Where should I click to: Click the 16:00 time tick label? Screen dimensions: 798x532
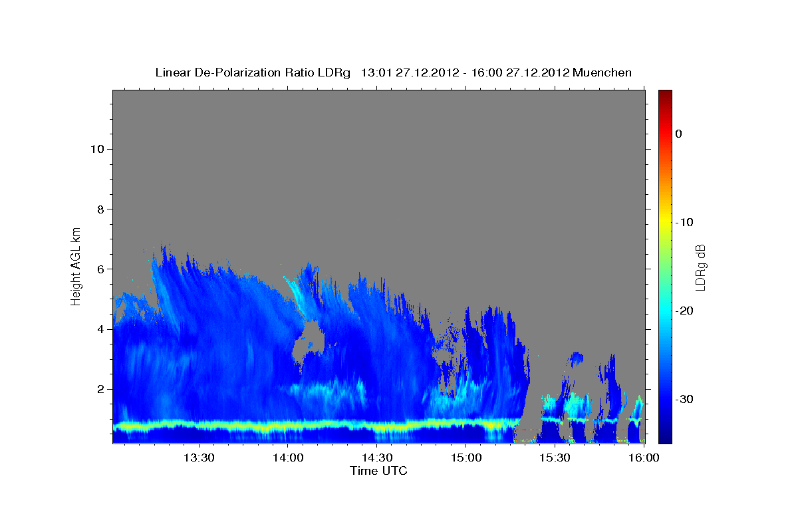pos(644,458)
